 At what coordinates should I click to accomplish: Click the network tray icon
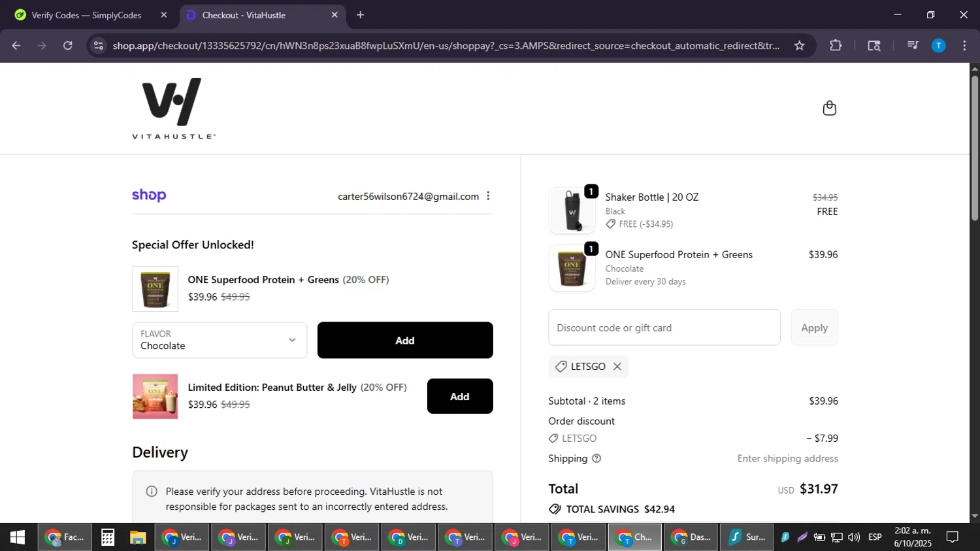click(836, 537)
